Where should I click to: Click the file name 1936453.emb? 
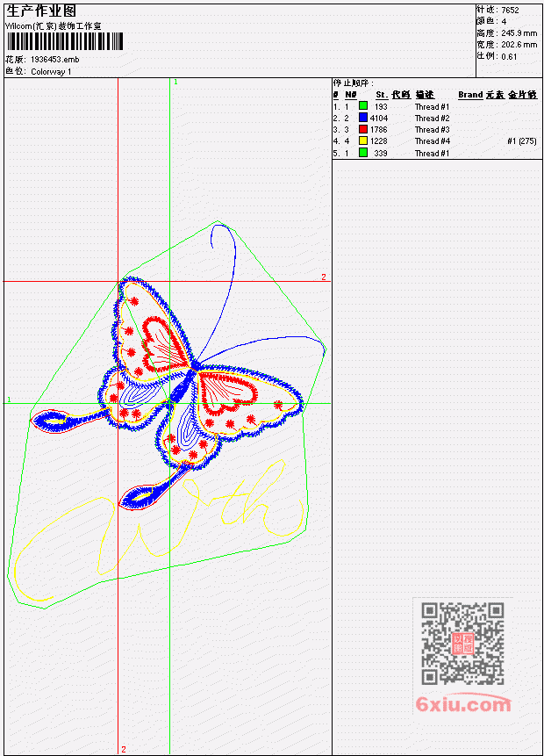click(x=55, y=60)
